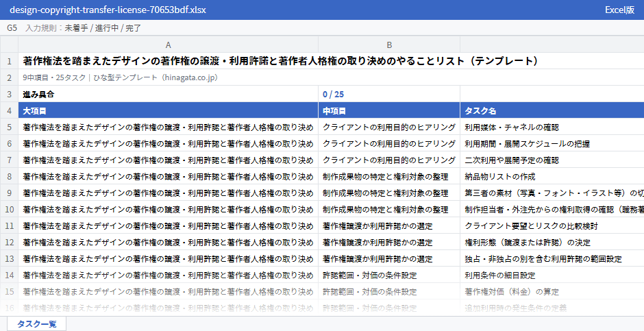
Task: Click 著作権譲渡か利用許諾かの選定 in row 11
Action: tap(389, 226)
